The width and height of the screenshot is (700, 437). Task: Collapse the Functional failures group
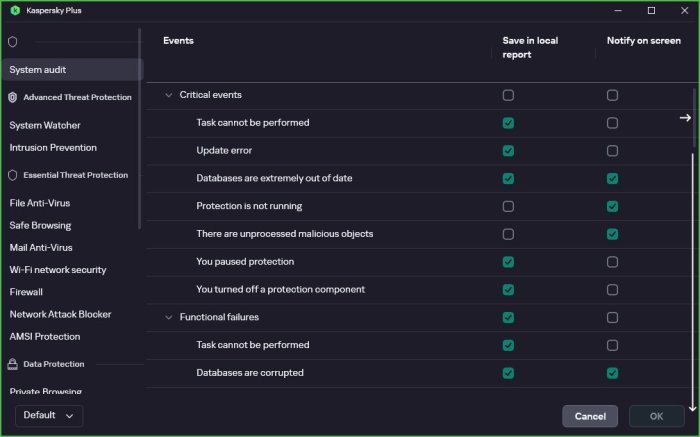click(169, 317)
